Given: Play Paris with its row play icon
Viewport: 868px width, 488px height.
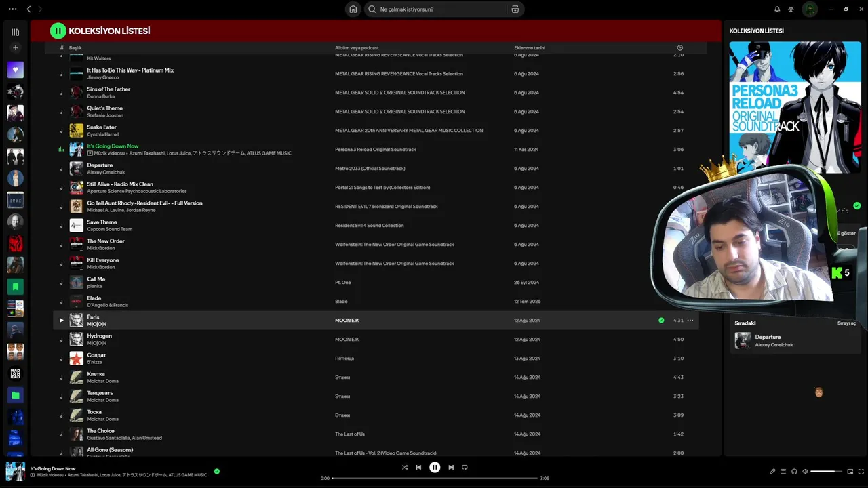Looking at the screenshot, I should pos(61,320).
